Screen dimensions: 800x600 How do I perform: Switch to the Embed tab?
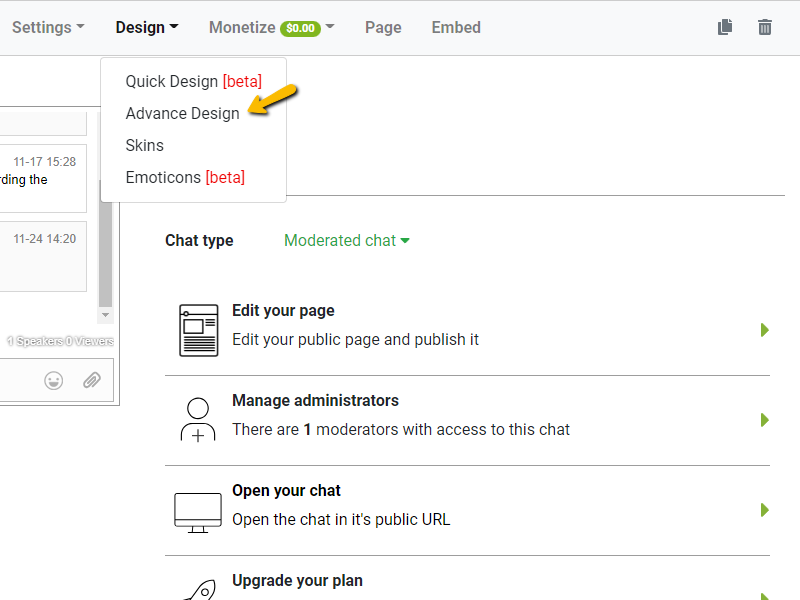(x=456, y=28)
